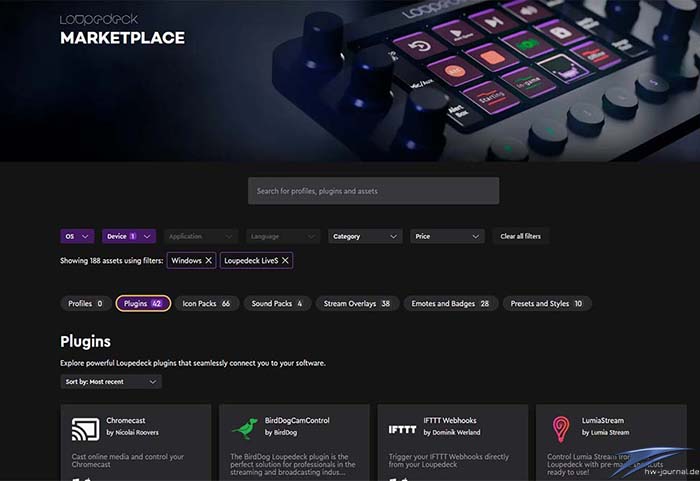Viewport: 700px width, 481px height.
Task: Remove the Loupedeck LiveS filter X
Action: tap(285, 260)
